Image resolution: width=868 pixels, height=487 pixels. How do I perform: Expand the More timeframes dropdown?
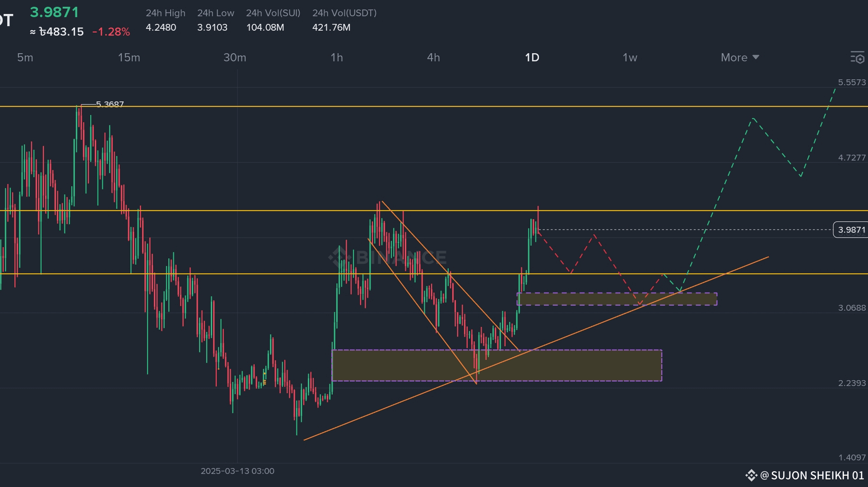739,58
